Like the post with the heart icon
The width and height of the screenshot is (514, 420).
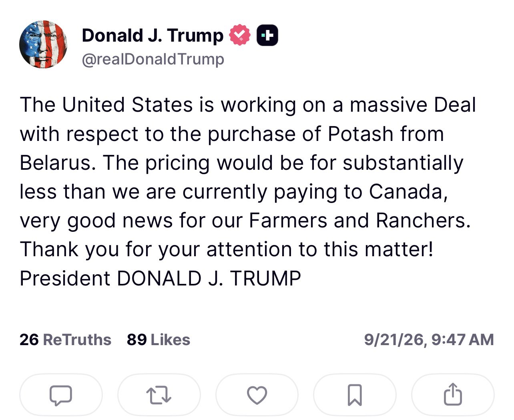tap(257, 395)
